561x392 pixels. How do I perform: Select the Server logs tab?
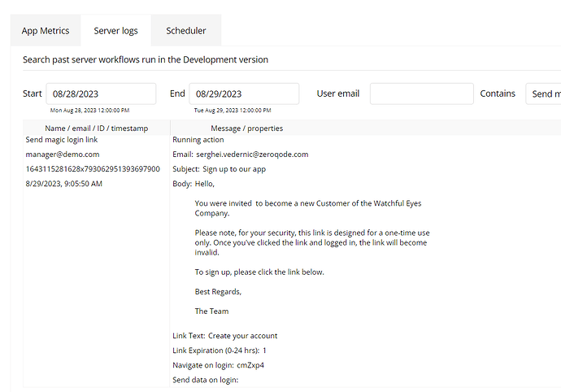tap(116, 31)
